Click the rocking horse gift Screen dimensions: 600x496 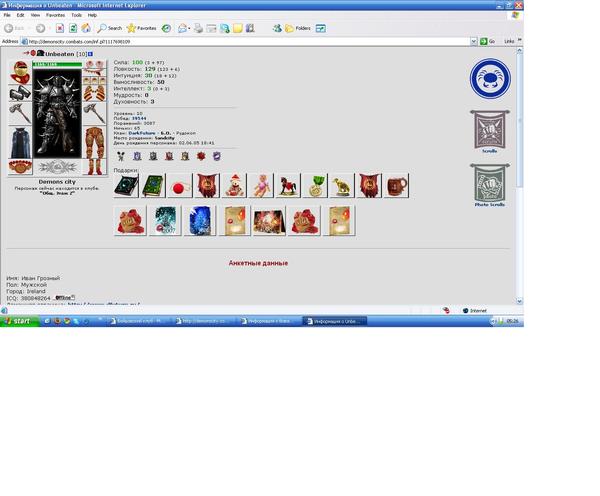click(288, 186)
